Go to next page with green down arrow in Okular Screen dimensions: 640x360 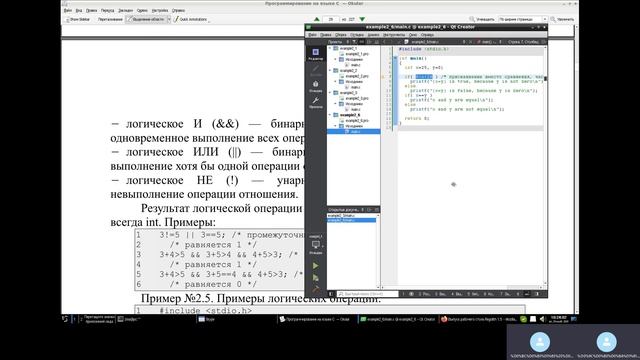pyautogui.click(x=362, y=19)
